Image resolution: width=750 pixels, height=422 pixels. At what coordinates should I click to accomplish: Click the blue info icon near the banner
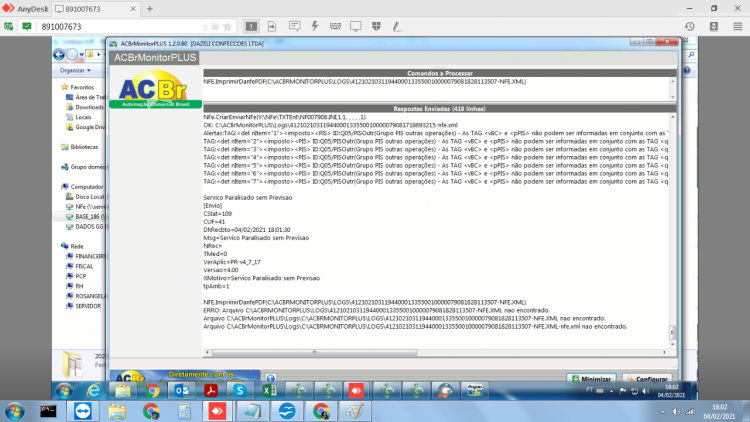click(x=270, y=378)
